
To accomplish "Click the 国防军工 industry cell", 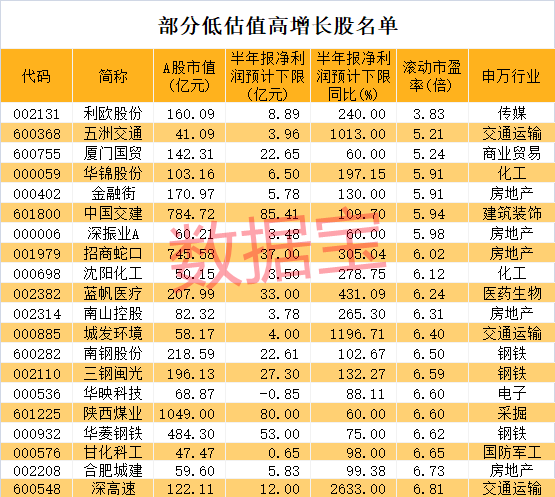I will click(x=512, y=452).
